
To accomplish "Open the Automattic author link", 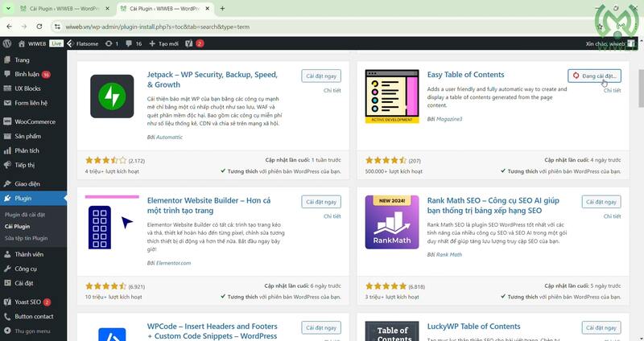I will [169, 137].
